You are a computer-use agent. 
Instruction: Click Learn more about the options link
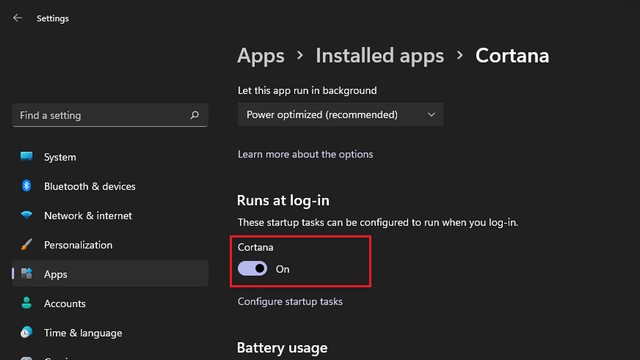[305, 154]
